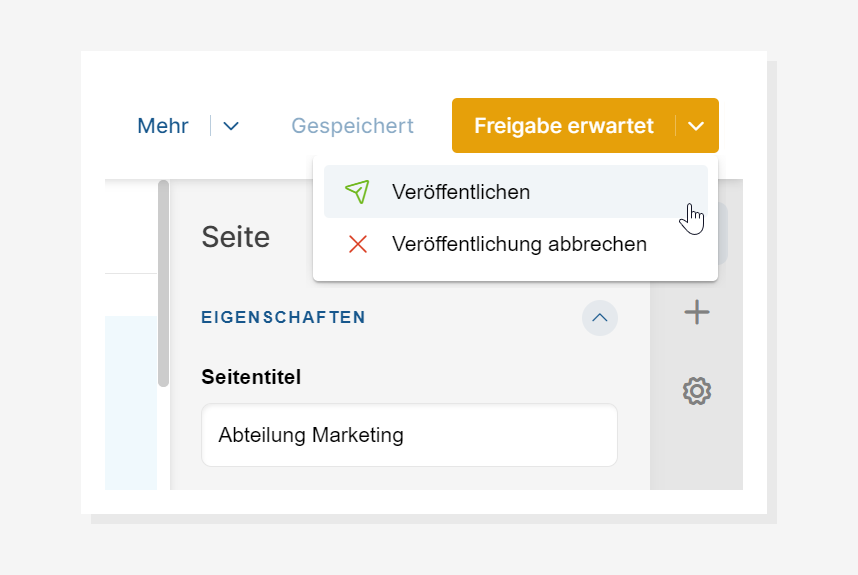The width and height of the screenshot is (858, 575).
Task: Click the Gespeichert status text
Action: [x=352, y=126]
